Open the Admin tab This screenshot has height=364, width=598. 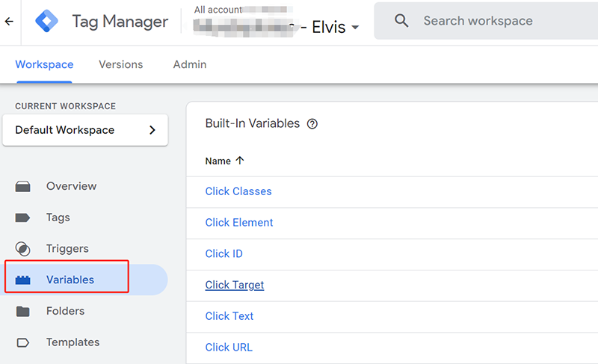click(189, 64)
